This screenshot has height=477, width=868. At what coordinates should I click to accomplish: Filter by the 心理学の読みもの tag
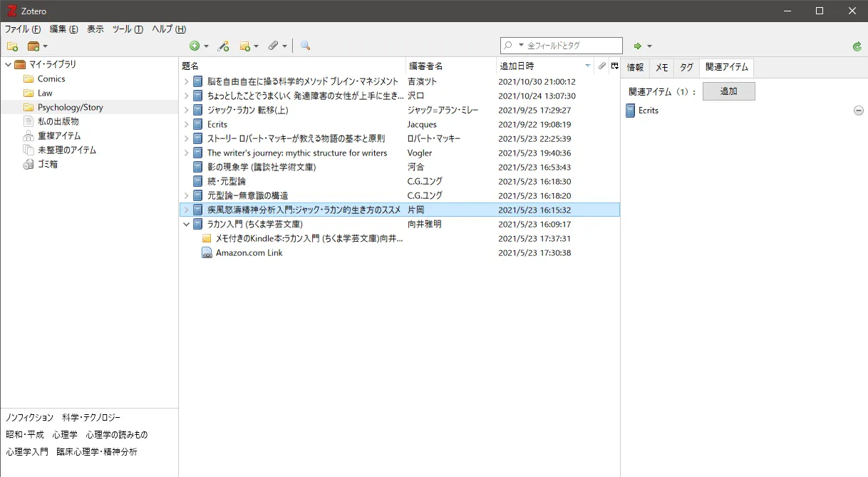(x=117, y=434)
